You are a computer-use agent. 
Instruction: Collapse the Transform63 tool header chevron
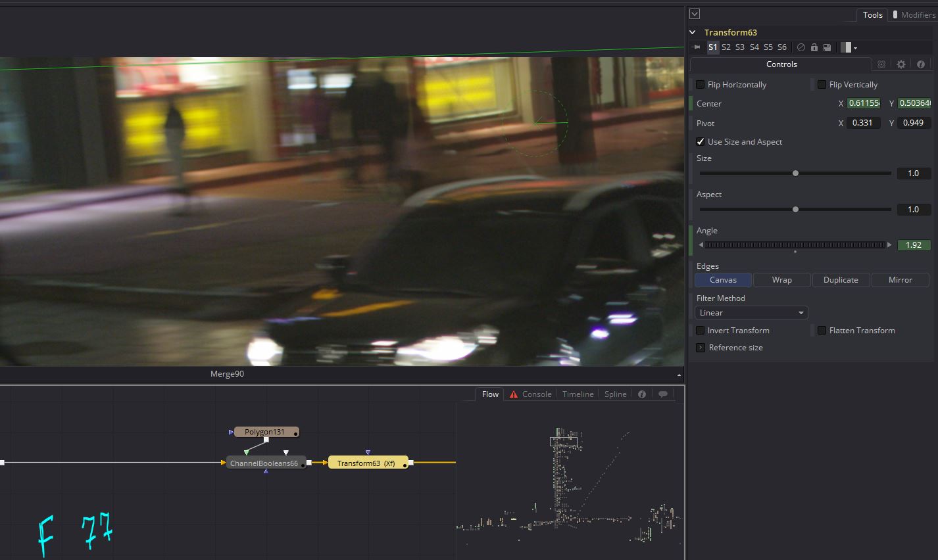[x=693, y=32]
